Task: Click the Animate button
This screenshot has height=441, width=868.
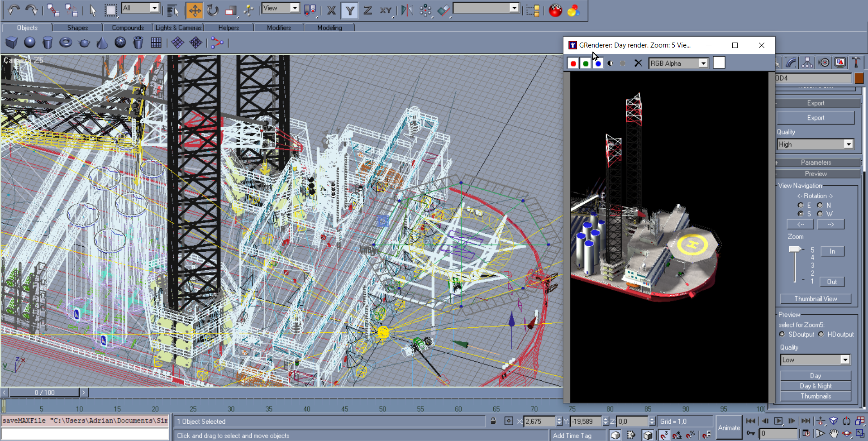Action: [729, 428]
